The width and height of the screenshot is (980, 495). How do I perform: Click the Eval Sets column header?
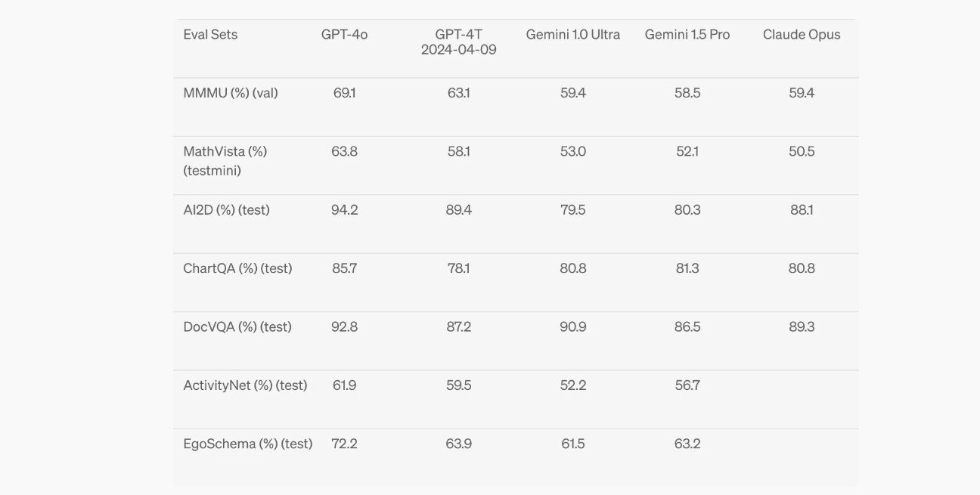(x=210, y=35)
